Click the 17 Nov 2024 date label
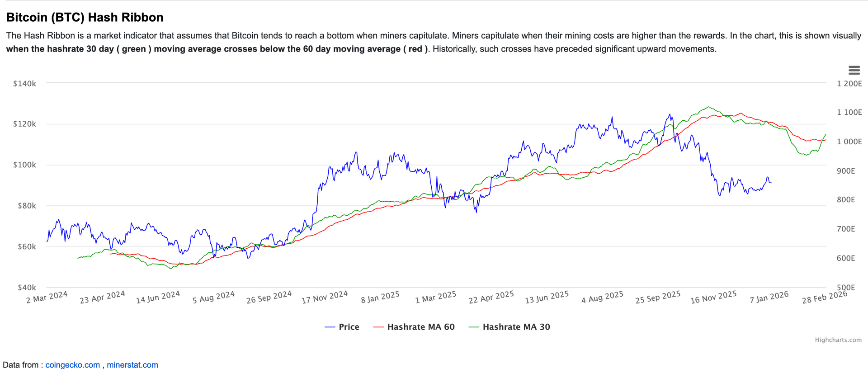Screen dimensions: 868x369 325,297
